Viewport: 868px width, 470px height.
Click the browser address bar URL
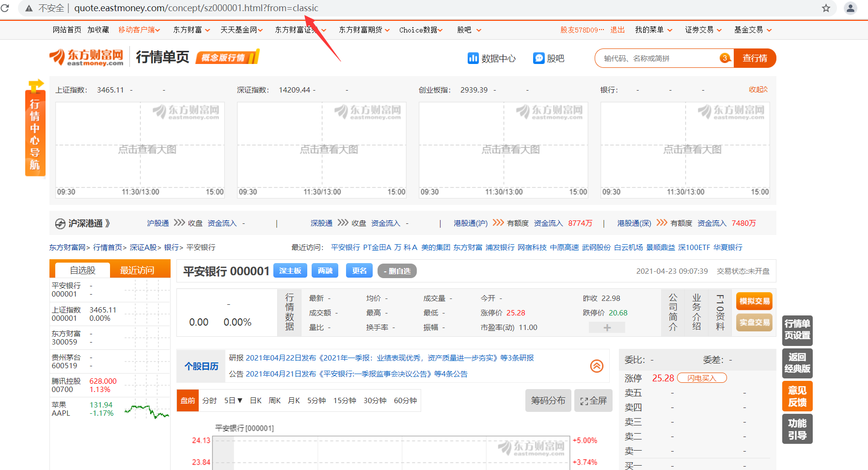(196, 8)
